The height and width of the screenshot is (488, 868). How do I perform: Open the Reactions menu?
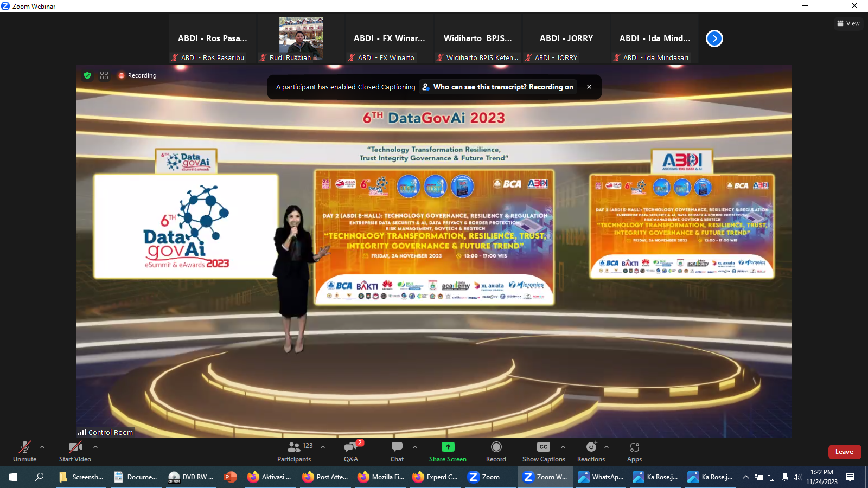coord(591,452)
